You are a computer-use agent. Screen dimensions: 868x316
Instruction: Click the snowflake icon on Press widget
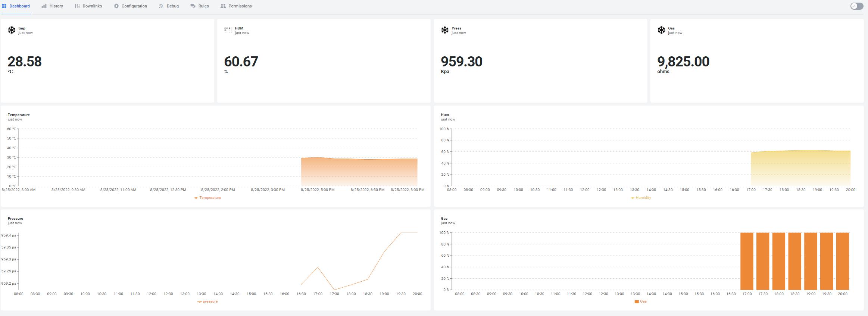tap(445, 30)
